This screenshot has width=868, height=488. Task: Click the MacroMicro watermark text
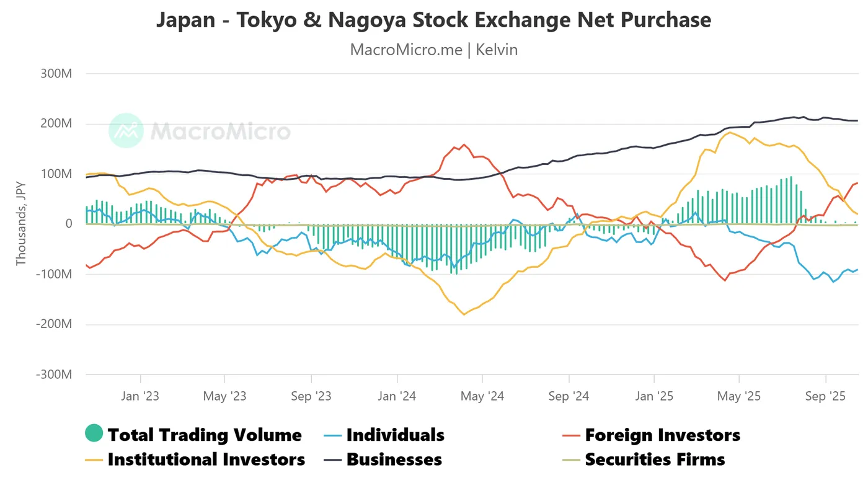pyautogui.click(x=220, y=131)
